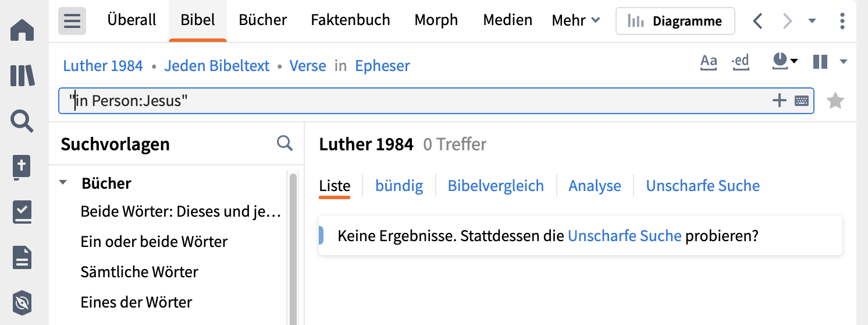The height and width of the screenshot is (325, 868).
Task: Click into the search query input field
Action: click(x=407, y=101)
